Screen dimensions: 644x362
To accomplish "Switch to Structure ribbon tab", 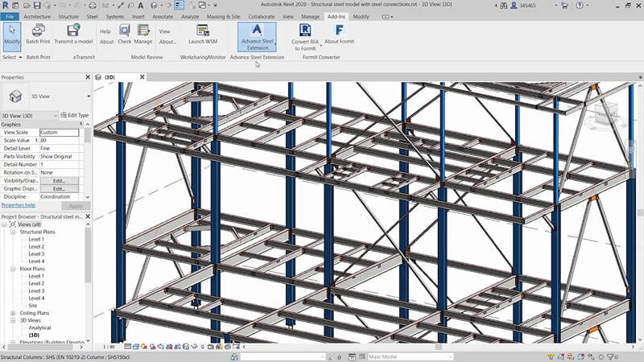I will tap(68, 17).
